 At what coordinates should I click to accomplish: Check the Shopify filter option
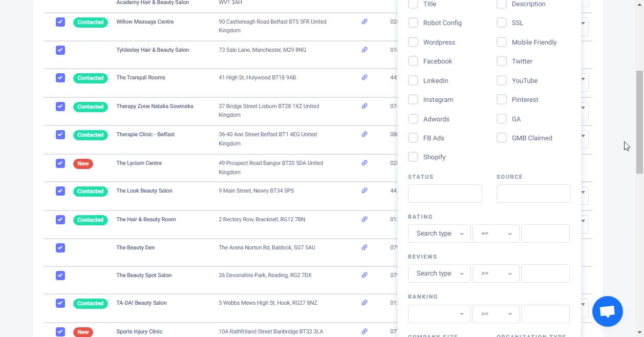coord(413,157)
